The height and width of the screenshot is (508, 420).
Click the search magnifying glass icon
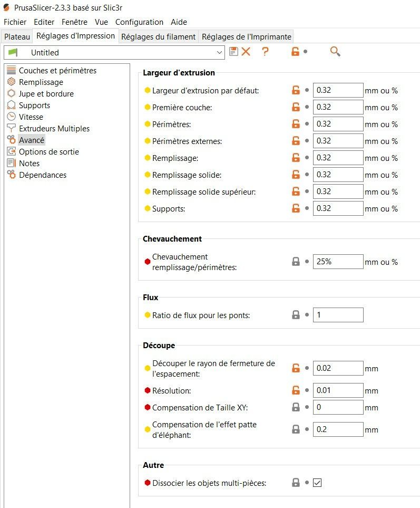pos(335,52)
